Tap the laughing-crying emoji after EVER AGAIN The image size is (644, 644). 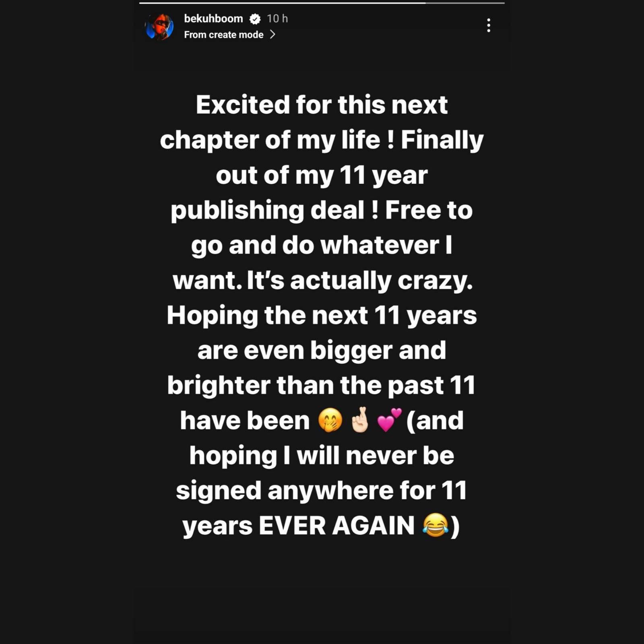(x=436, y=525)
